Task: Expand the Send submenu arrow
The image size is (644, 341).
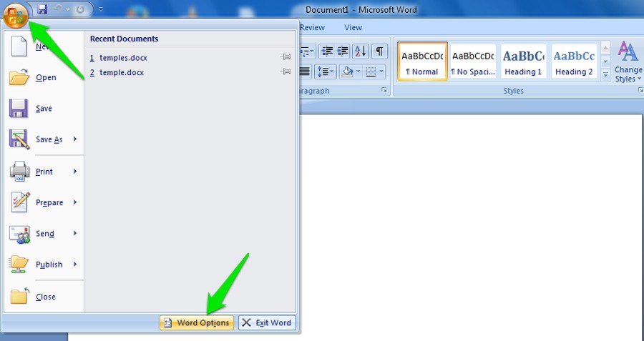Action: pyautogui.click(x=75, y=233)
